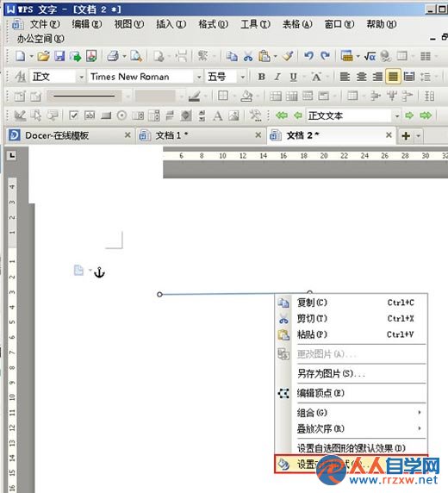The height and width of the screenshot is (493, 448).
Task: Open the font size 五号 dropdown
Action: tap(242, 77)
